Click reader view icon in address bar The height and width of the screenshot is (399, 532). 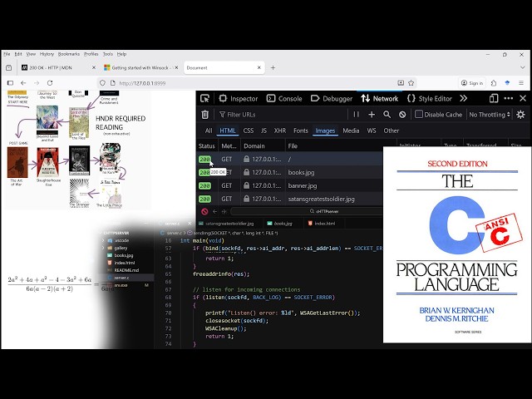401,83
